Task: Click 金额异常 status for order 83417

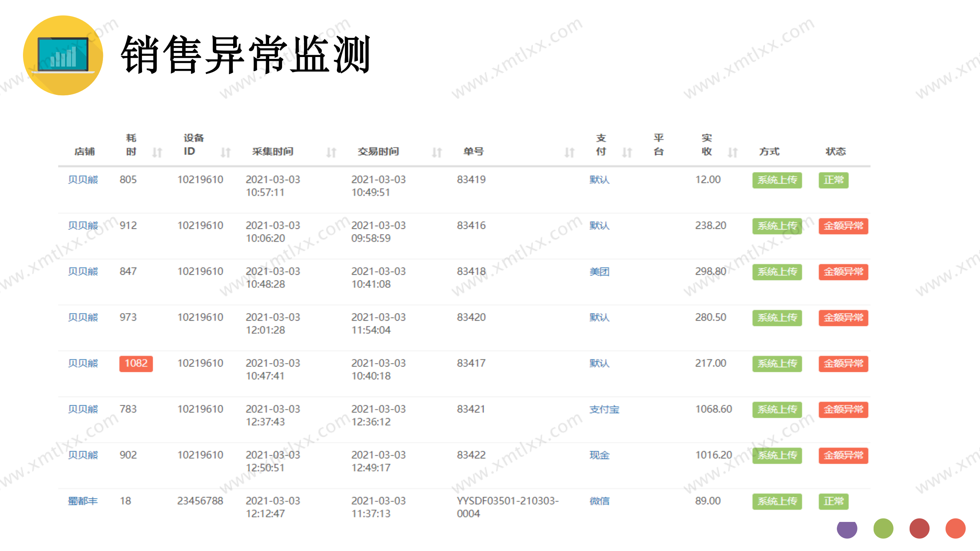Action: pos(843,364)
